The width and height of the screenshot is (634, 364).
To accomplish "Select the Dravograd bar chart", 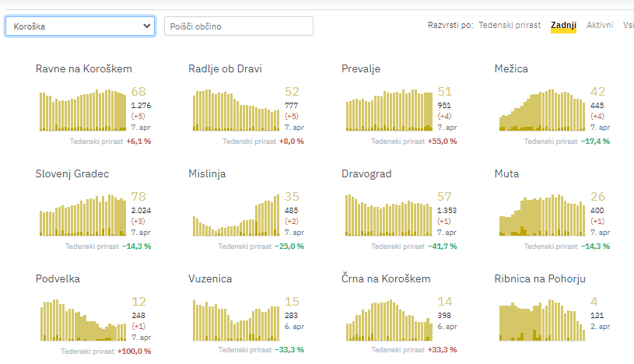I will pyautogui.click(x=388, y=215).
